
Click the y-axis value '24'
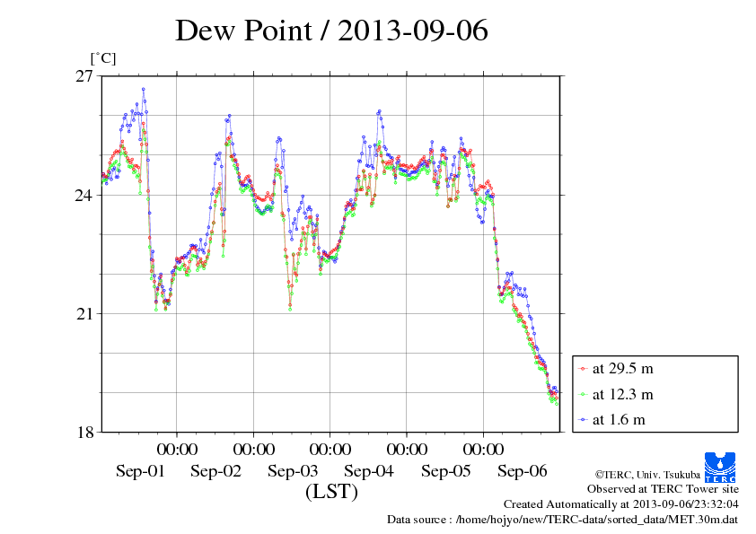(x=84, y=195)
